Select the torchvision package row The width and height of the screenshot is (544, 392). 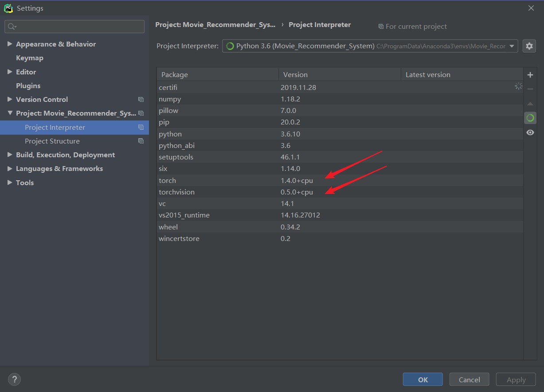[x=340, y=192]
